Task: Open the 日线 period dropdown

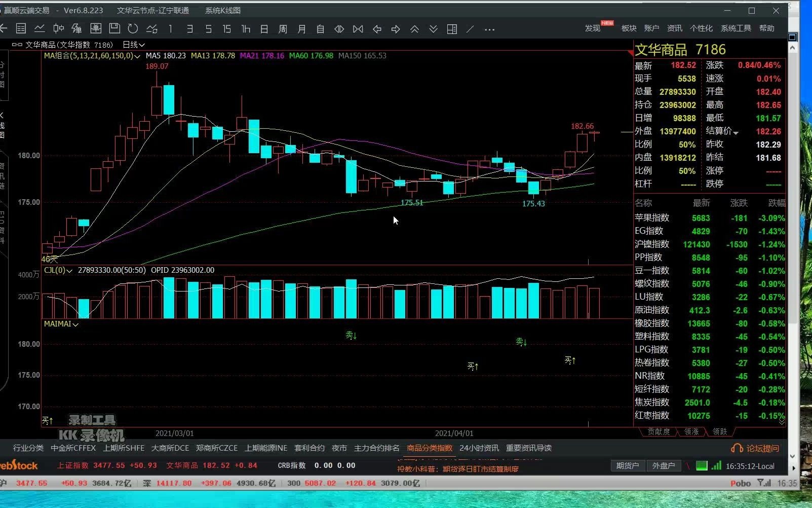Action: pos(134,45)
